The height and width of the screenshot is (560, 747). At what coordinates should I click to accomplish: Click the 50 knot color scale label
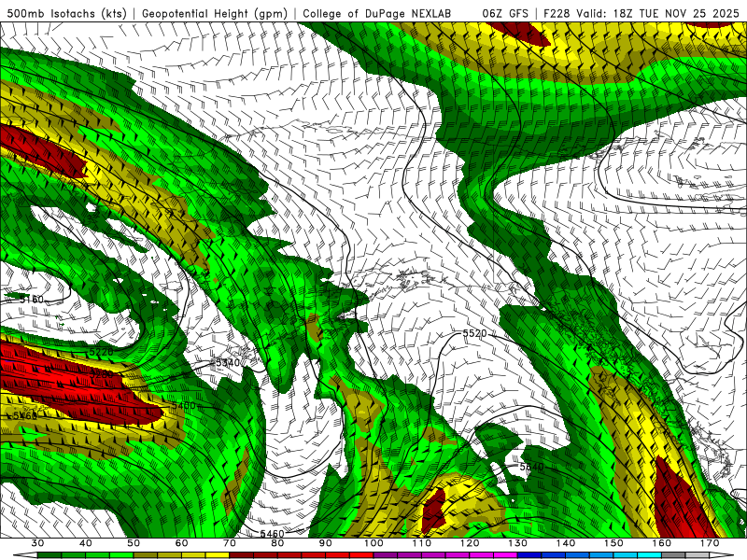point(134,543)
